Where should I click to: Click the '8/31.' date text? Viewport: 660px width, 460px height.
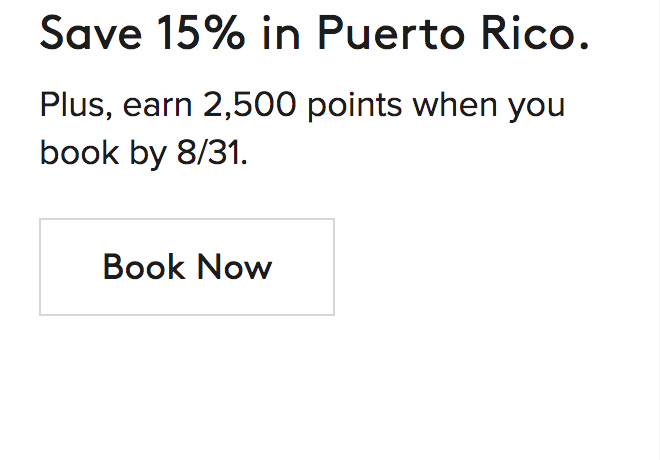pos(209,153)
